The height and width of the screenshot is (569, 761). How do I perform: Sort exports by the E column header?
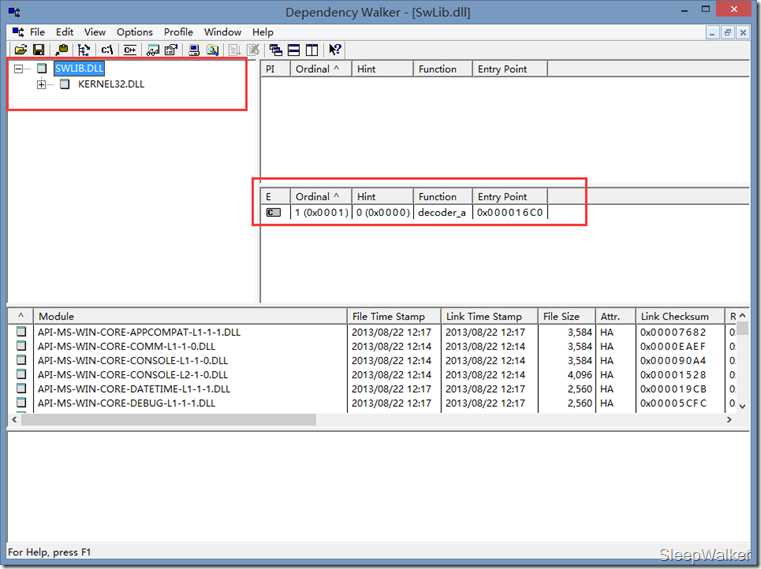(x=275, y=197)
